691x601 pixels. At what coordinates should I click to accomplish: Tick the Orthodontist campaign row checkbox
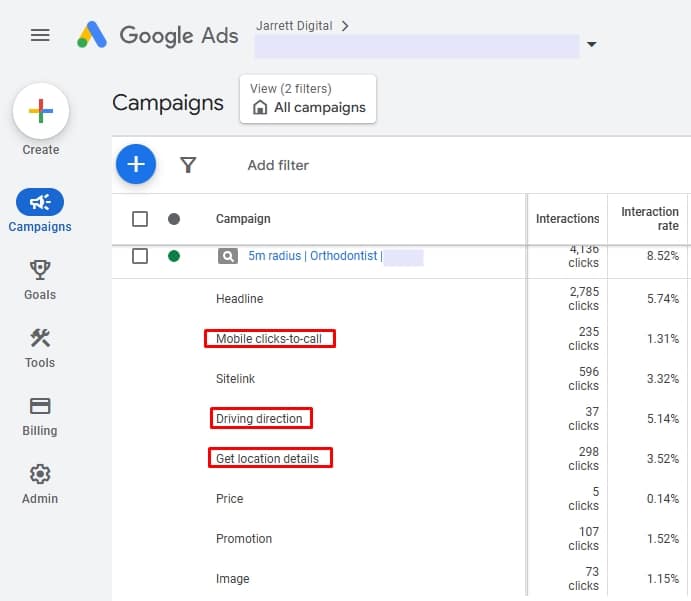pyautogui.click(x=140, y=256)
